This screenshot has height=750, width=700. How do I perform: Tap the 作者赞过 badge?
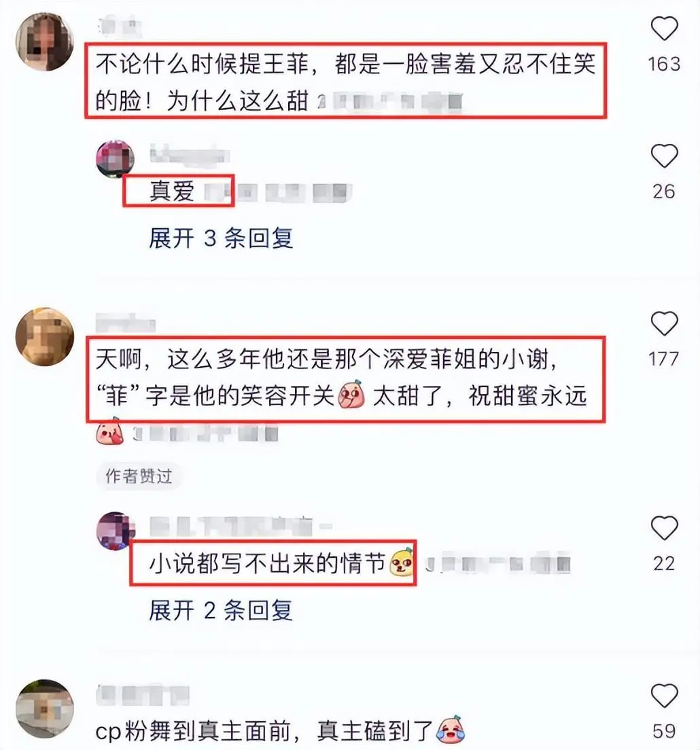[x=139, y=476]
